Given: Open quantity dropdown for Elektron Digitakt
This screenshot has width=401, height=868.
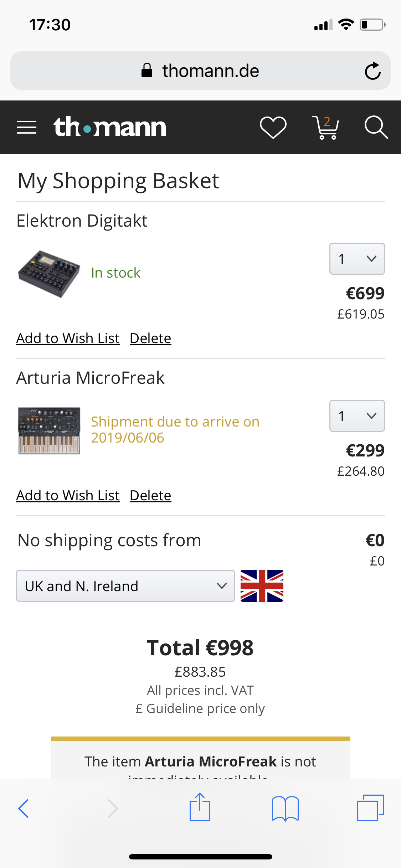Looking at the screenshot, I should coord(357,259).
